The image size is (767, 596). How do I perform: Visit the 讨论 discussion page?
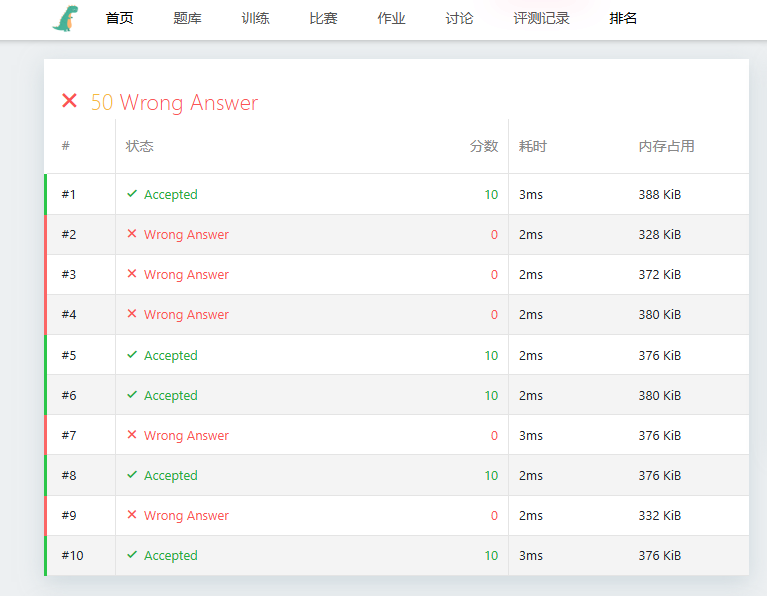coord(459,18)
